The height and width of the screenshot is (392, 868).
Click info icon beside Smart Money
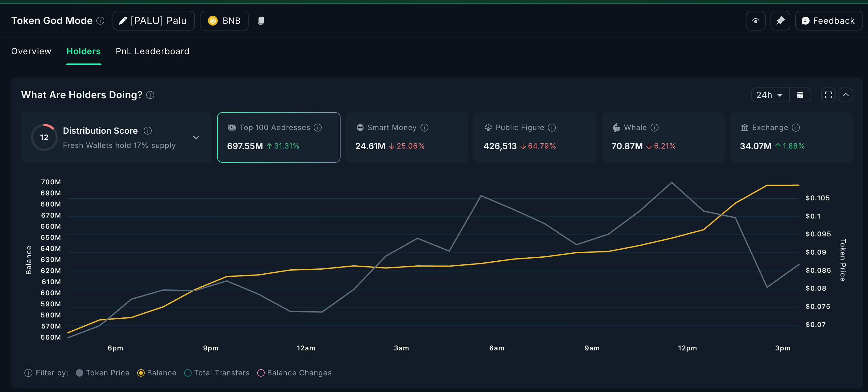424,128
